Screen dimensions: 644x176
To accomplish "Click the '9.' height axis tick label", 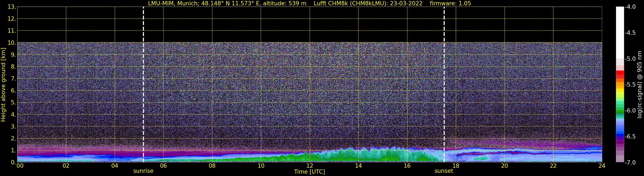I will click(x=13, y=55).
